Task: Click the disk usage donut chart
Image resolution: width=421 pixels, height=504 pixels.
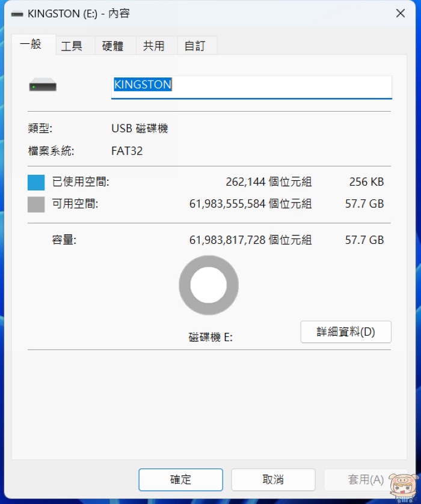Action: point(209,285)
